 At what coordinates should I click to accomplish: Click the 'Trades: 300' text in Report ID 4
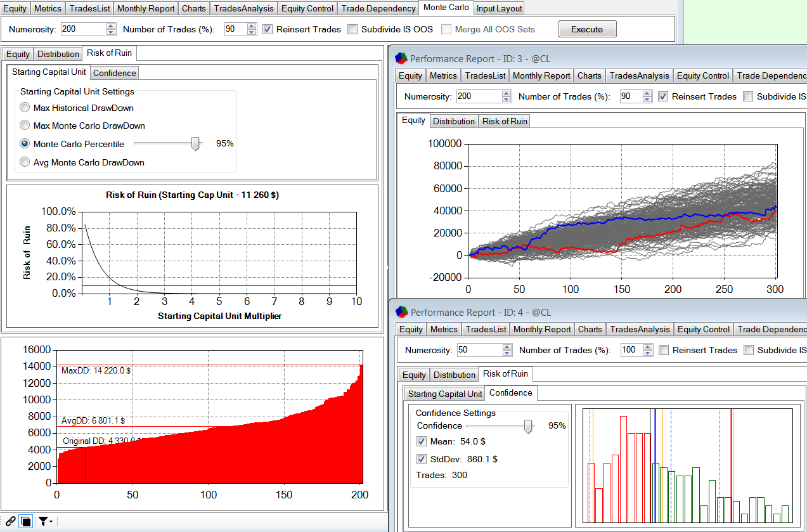point(441,475)
